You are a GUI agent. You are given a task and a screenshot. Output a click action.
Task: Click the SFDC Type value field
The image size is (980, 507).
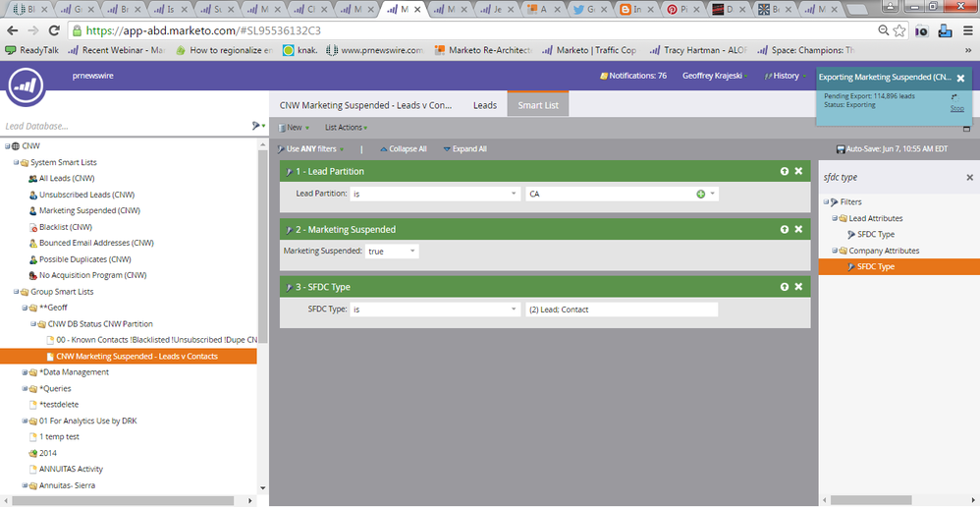[x=622, y=310]
